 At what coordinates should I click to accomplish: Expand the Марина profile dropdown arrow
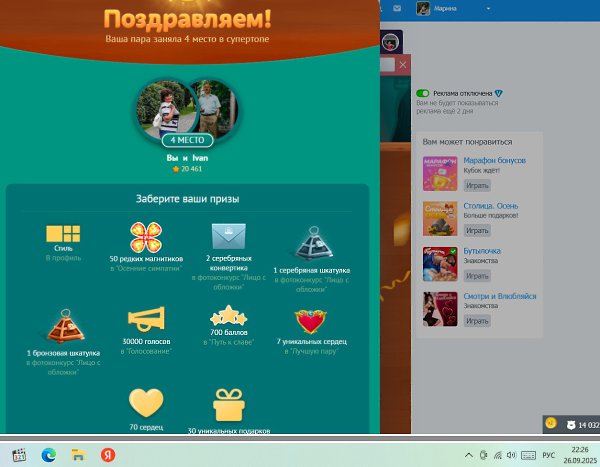coord(488,9)
